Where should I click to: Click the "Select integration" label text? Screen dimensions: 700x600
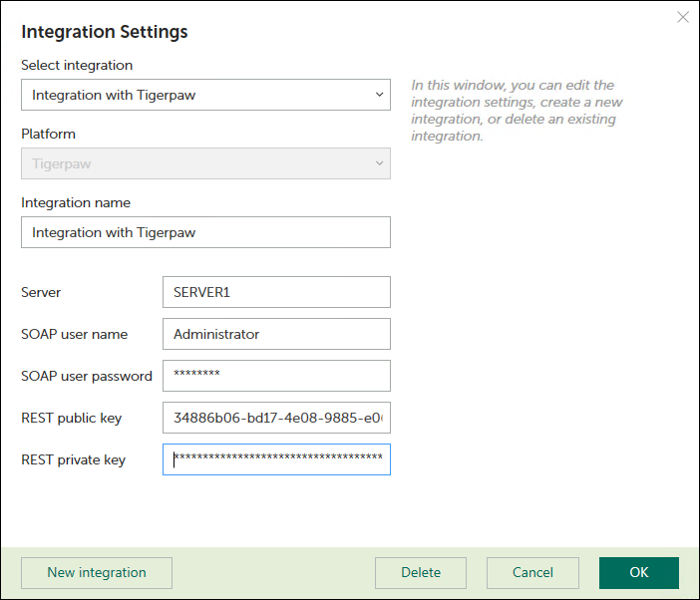click(x=77, y=66)
